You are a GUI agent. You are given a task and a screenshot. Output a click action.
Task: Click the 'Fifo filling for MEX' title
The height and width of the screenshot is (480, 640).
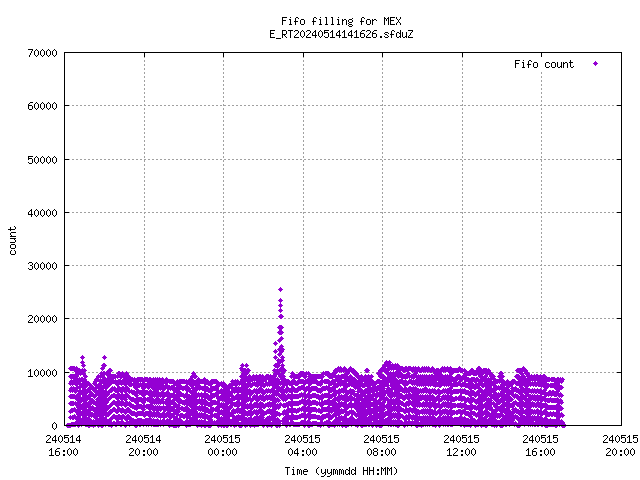[x=341, y=21]
